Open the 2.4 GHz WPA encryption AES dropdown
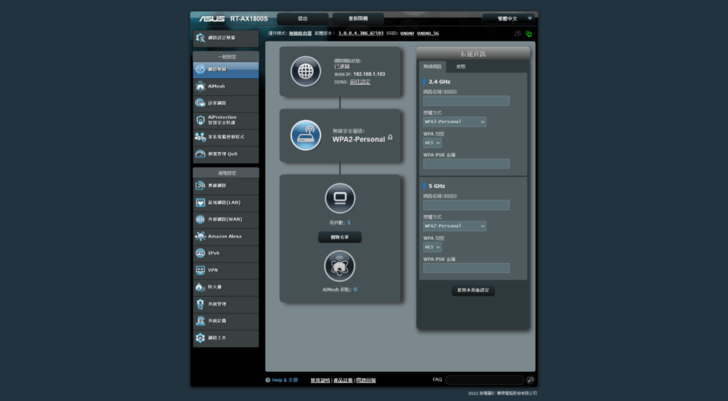Image resolution: width=728 pixels, height=401 pixels. pos(432,143)
